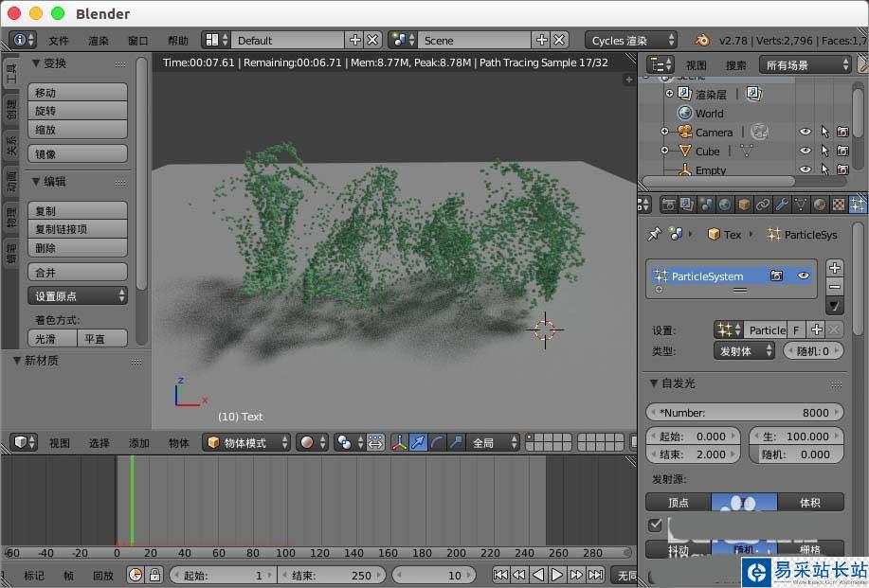The height and width of the screenshot is (588, 869).
Task: Toggle ParticleSystem render camera icon
Action: point(776,276)
